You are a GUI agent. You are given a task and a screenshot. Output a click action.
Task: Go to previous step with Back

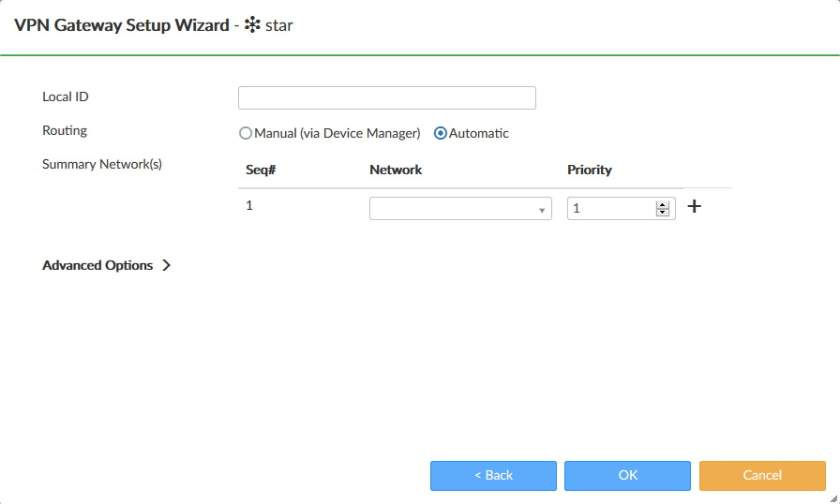tap(493, 476)
